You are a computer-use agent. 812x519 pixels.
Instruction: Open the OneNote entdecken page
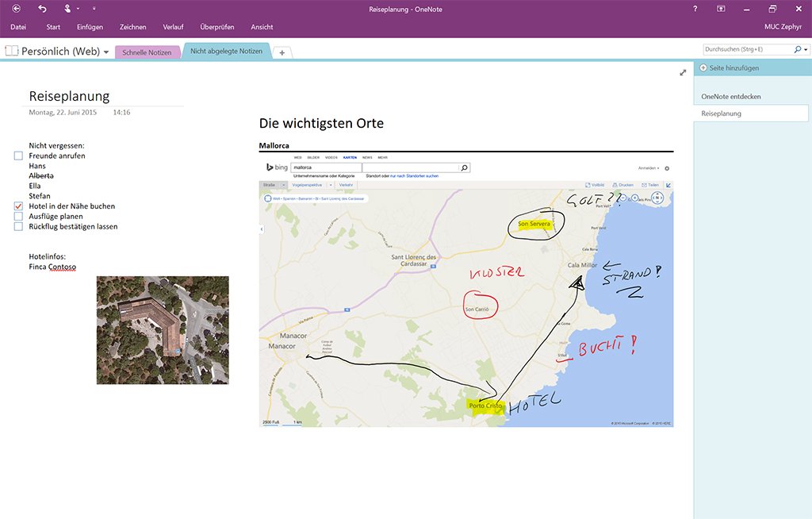pos(731,96)
